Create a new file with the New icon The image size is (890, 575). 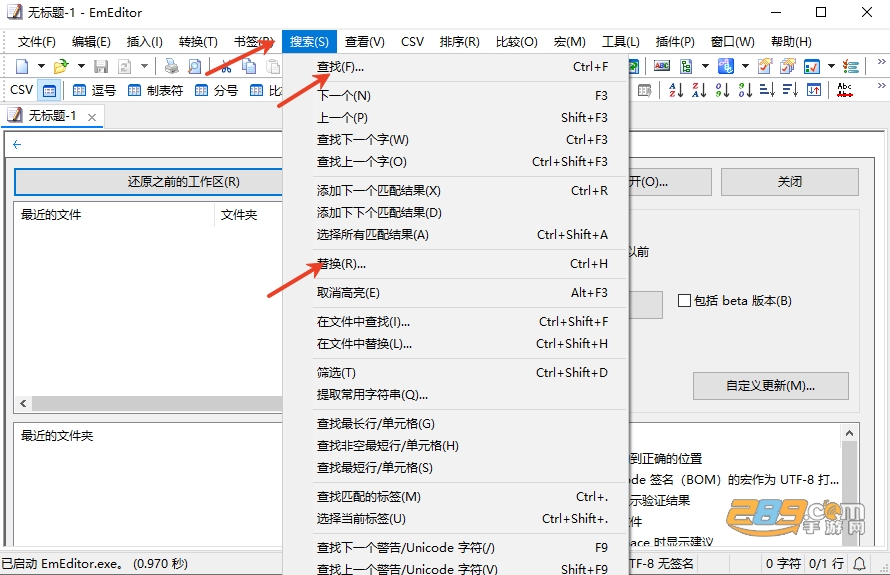click(22, 66)
